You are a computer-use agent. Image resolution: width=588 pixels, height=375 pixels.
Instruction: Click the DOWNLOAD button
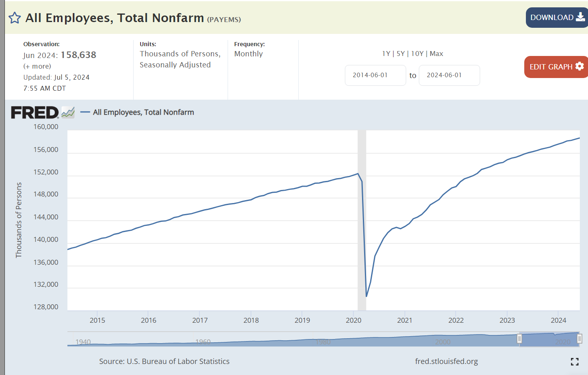coord(557,18)
